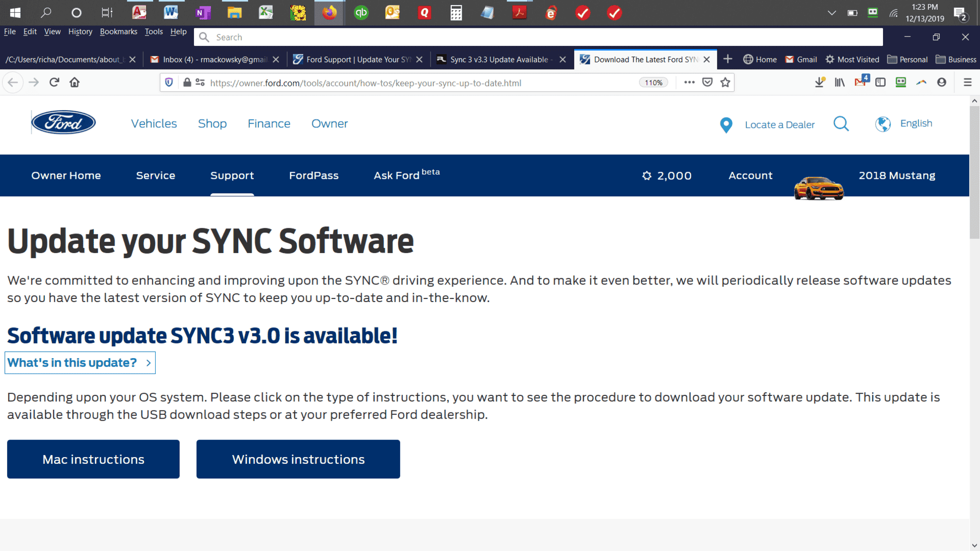Image resolution: width=980 pixels, height=551 pixels.
Task: Click the Ford logo
Action: tap(63, 123)
